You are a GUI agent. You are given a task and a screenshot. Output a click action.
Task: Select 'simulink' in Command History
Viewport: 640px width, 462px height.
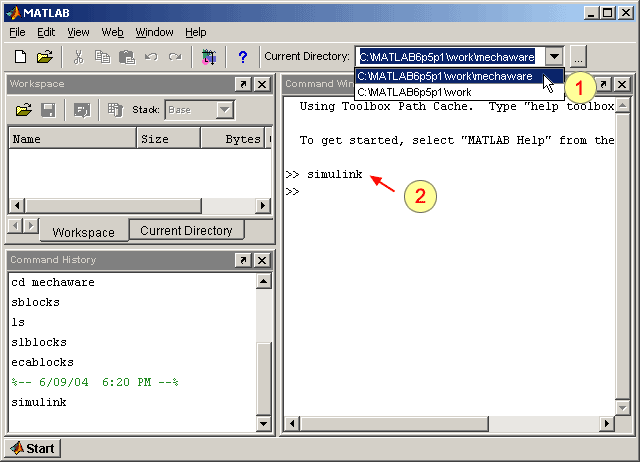click(x=39, y=402)
